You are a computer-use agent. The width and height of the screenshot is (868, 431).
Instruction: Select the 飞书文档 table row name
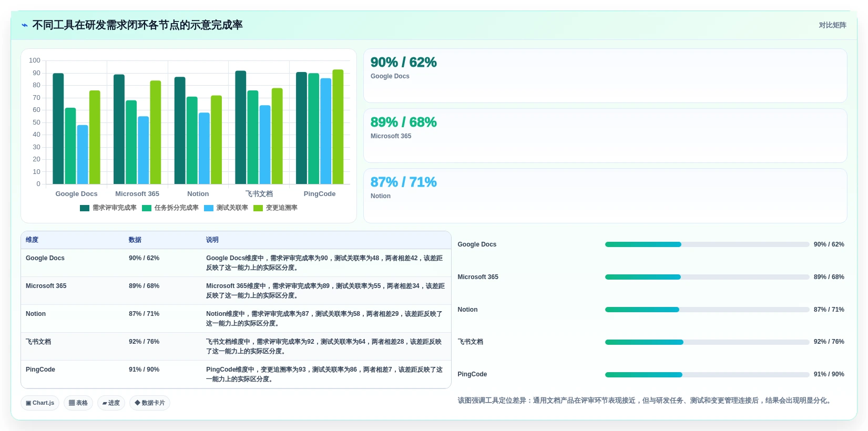(x=38, y=342)
